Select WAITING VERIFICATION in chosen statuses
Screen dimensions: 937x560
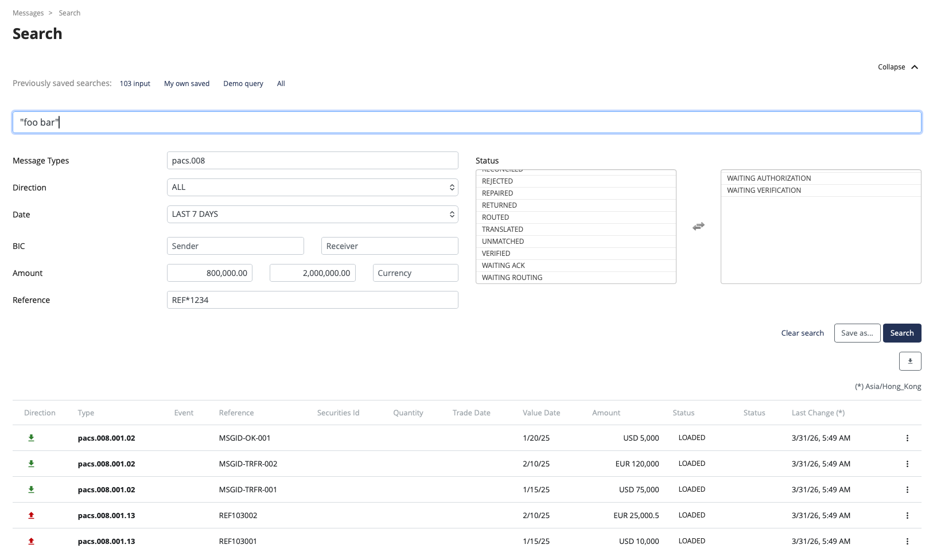821,190
